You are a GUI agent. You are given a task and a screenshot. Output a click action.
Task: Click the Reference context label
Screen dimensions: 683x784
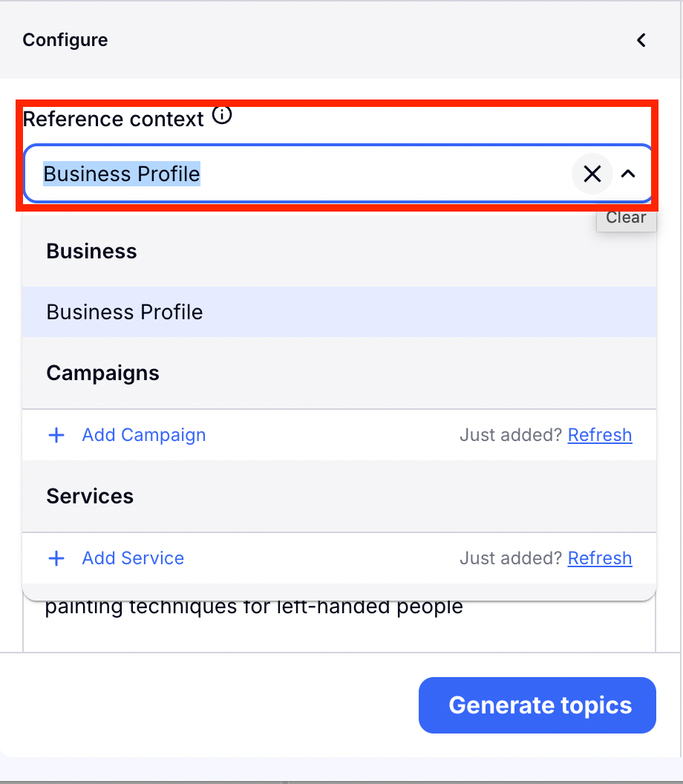(114, 119)
